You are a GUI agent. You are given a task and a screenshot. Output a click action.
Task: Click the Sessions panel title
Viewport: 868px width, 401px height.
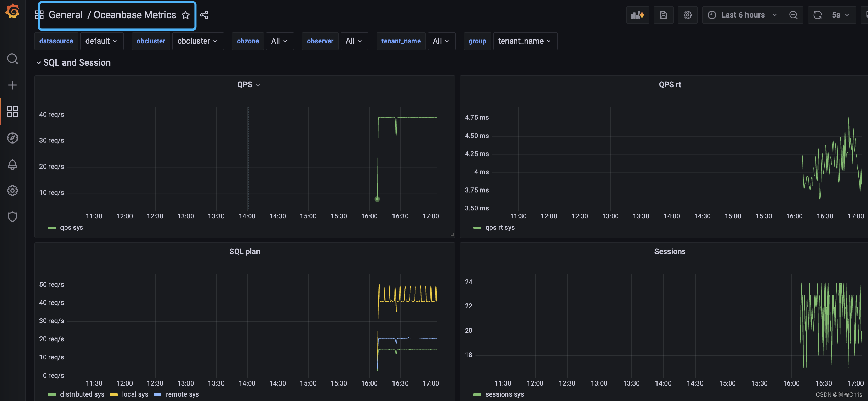670,252
